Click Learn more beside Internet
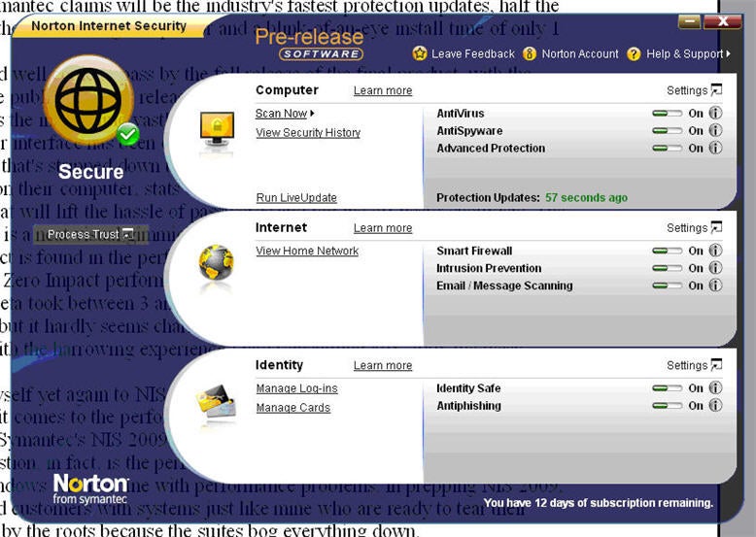756x537 pixels. click(x=383, y=228)
